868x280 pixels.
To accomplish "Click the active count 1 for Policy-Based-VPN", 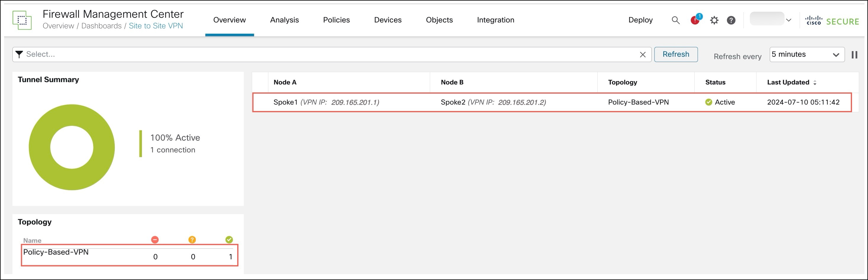I will [x=230, y=257].
